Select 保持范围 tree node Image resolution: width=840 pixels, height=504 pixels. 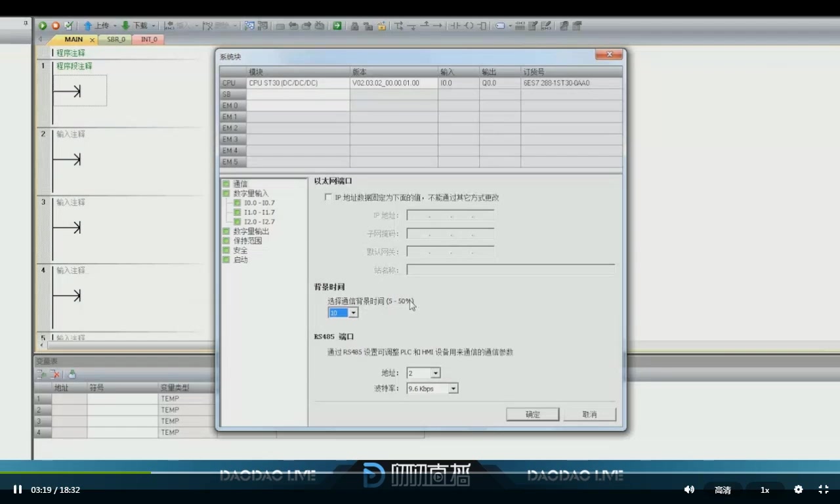click(247, 241)
